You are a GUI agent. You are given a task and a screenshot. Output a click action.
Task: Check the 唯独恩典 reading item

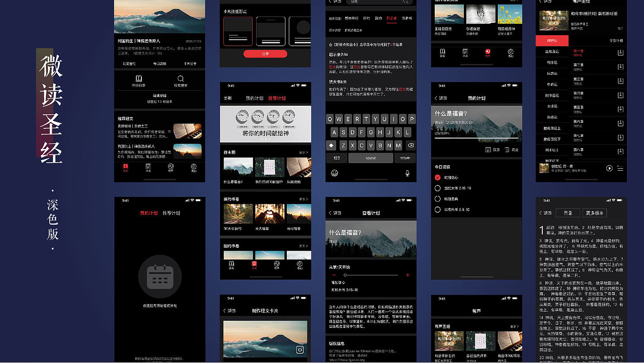[x=437, y=199]
